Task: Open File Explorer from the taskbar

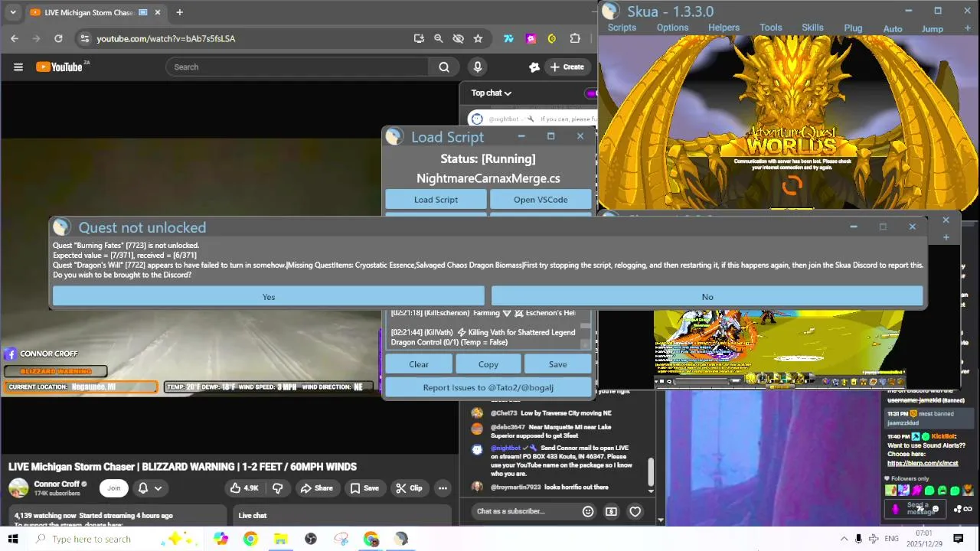Action: click(280, 539)
